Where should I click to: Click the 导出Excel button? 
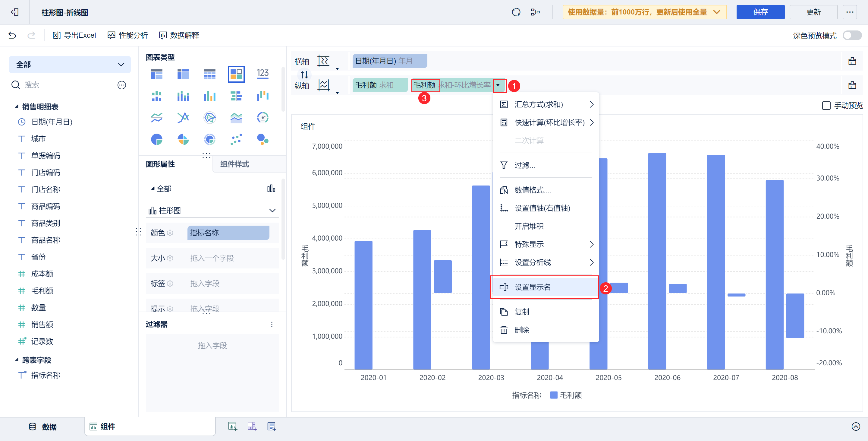pyautogui.click(x=74, y=35)
